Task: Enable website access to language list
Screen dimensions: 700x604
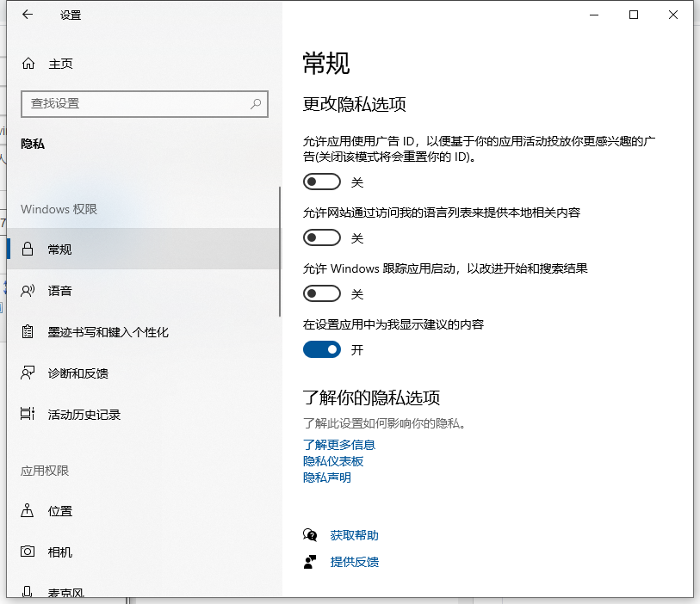Action: click(322, 237)
